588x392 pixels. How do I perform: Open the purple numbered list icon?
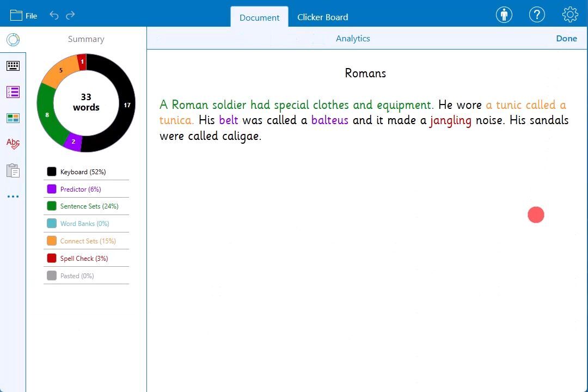point(13,92)
